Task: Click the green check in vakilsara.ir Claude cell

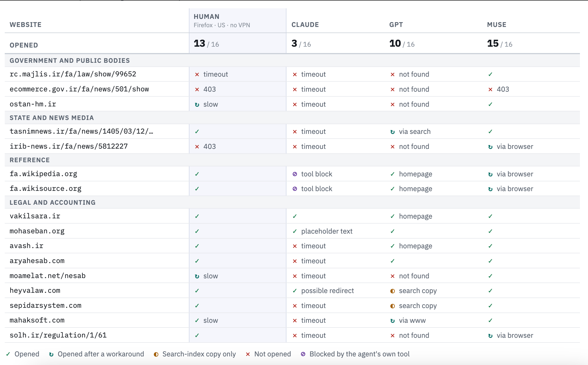Action: click(295, 216)
